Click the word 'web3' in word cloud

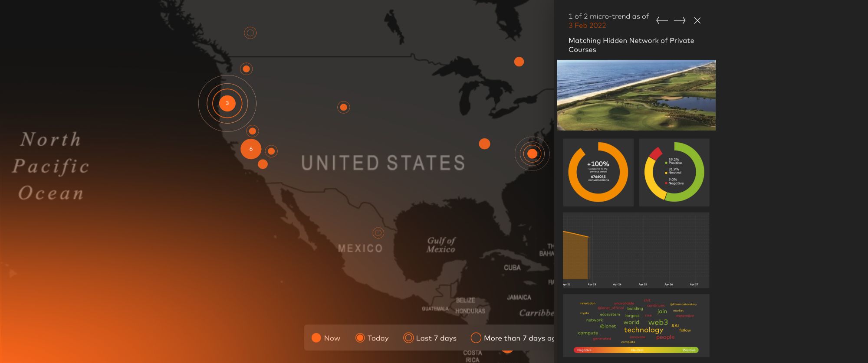pyautogui.click(x=658, y=322)
